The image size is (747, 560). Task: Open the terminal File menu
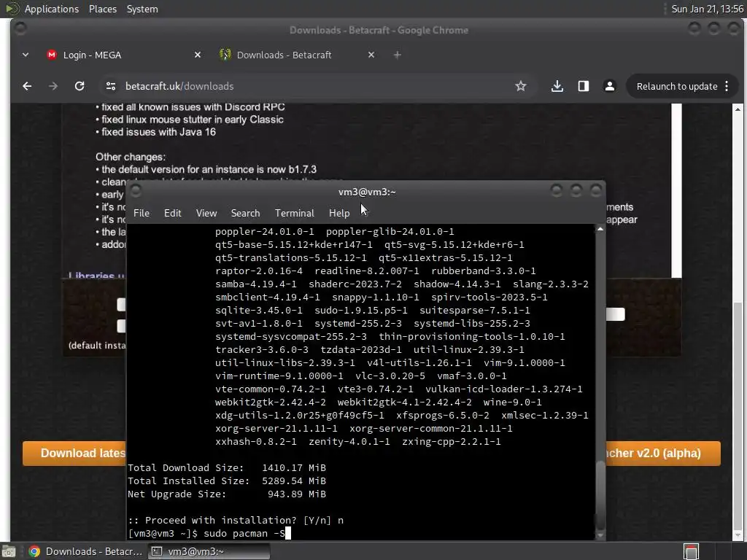tap(142, 213)
